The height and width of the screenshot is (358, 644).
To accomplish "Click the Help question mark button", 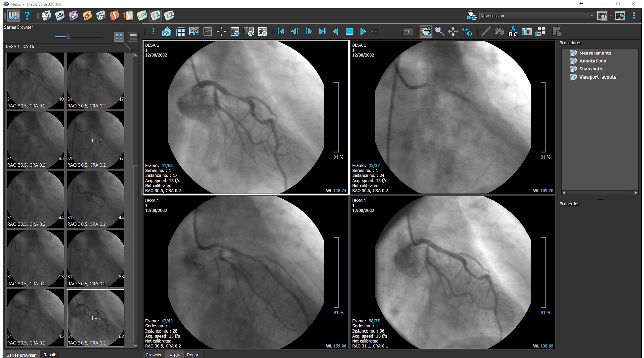I will click(x=27, y=15).
